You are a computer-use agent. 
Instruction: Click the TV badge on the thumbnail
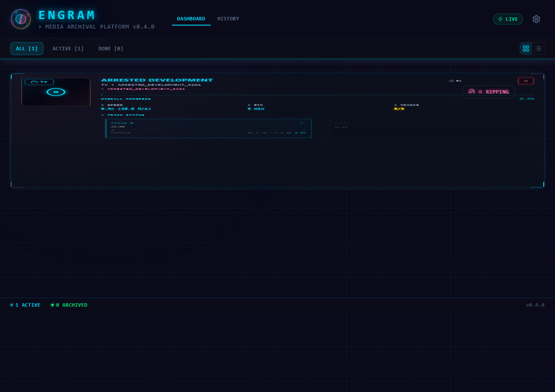[x=39, y=82]
